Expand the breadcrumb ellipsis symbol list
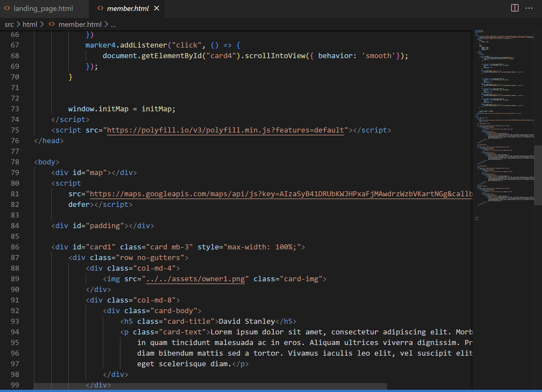 [x=113, y=25]
